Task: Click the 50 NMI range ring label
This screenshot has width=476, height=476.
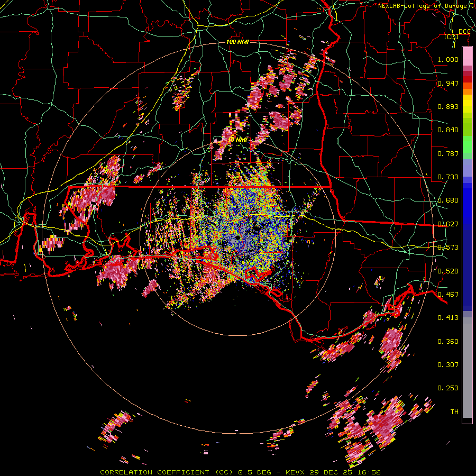Action: [237, 140]
